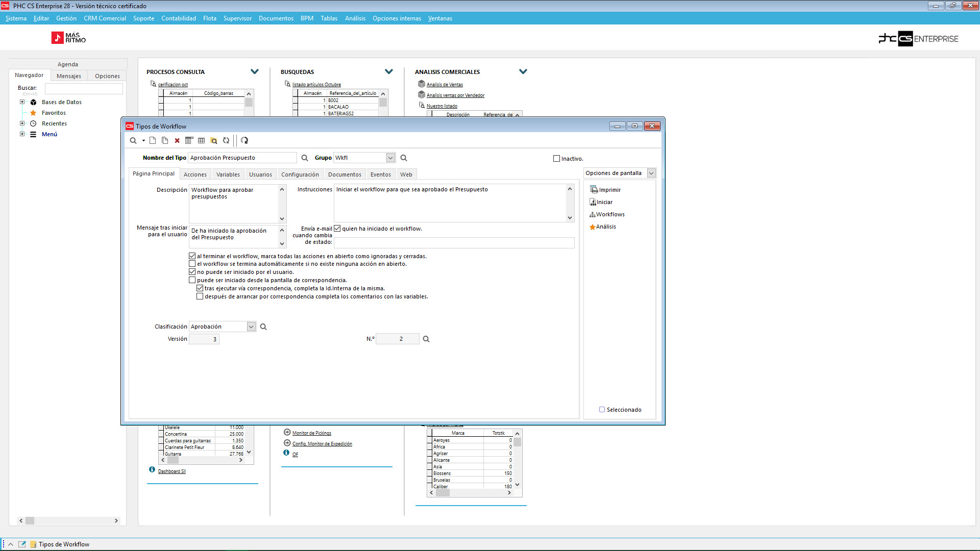Click the folder search icon in toolbar

point(214,140)
